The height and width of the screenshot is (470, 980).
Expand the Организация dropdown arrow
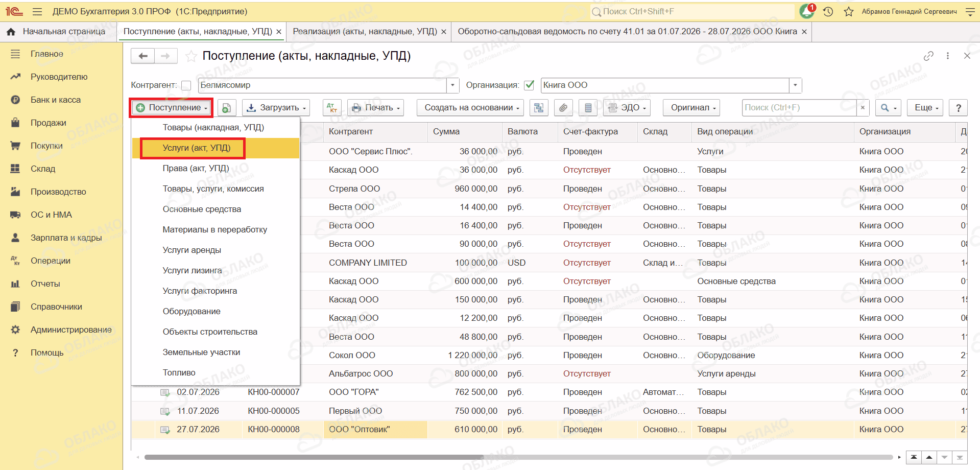point(796,85)
